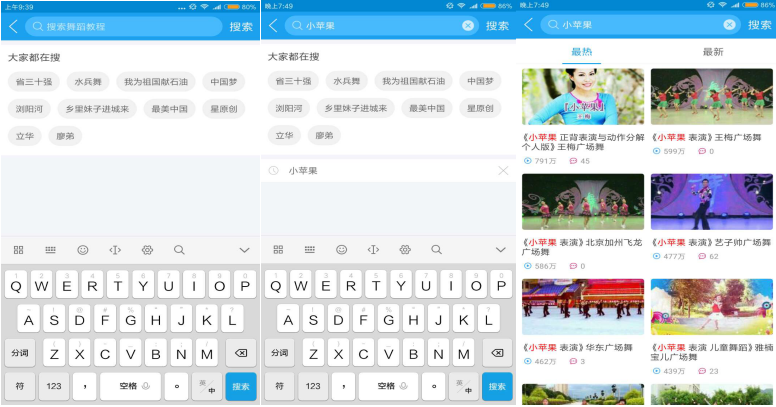Select 浏阳河 tag on the history screen

click(289, 108)
